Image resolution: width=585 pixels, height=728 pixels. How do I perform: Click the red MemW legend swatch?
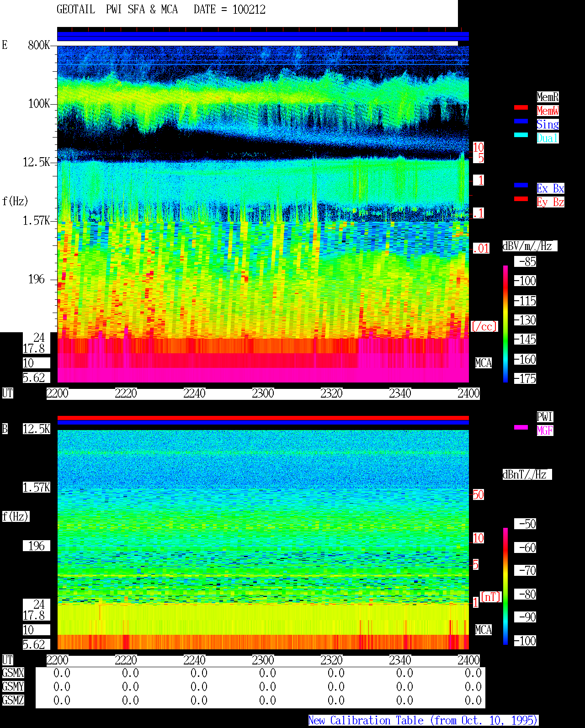pos(521,107)
